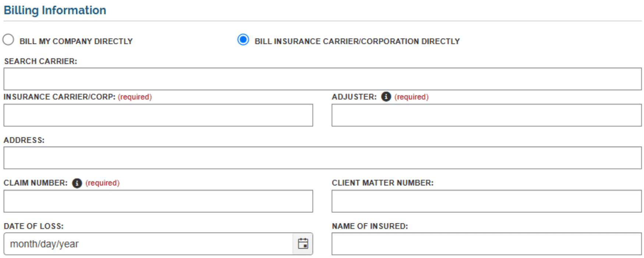644x258 pixels.
Task: Click the 'INSURANCE CARRIER/CORP:' label
Action: point(60,97)
